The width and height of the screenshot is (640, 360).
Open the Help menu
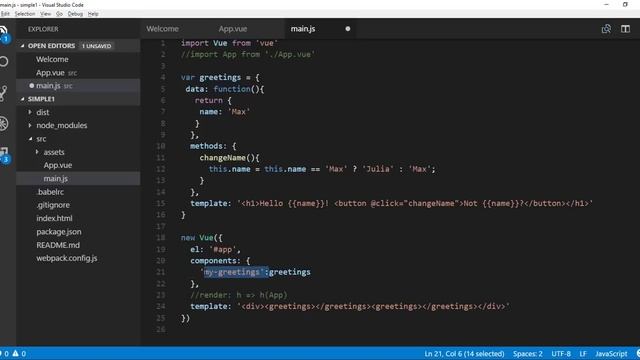93,14
